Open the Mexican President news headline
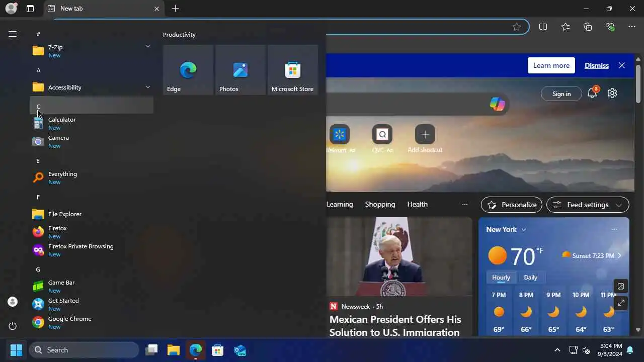 click(x=395, y=325)
